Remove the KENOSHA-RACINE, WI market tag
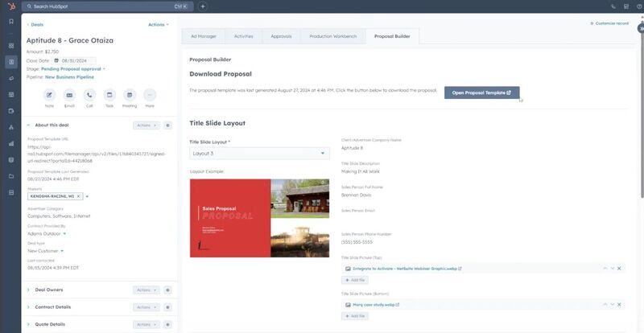Image resolution: width=644 pixels, height=333 pixels. click(78, 195)
